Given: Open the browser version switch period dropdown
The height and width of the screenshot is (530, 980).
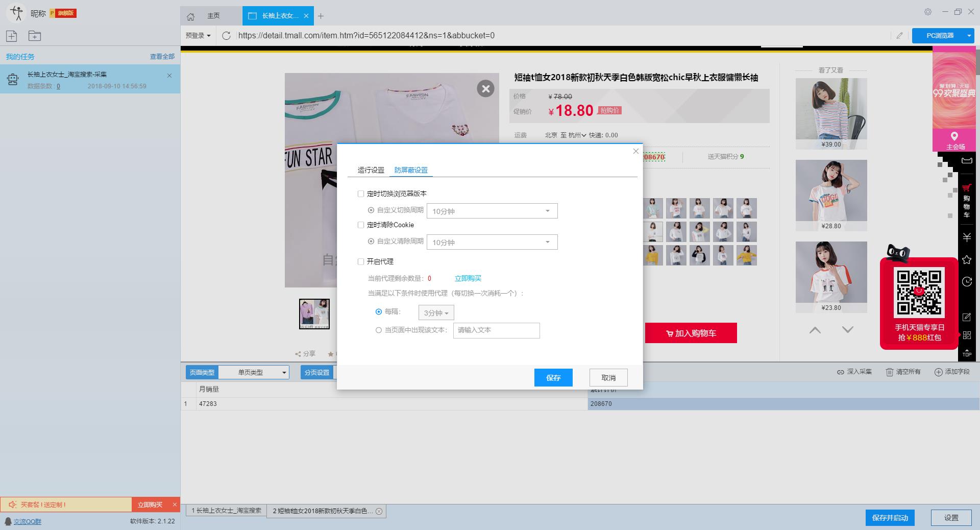Looking at the screenshot, I should point(492,211).
